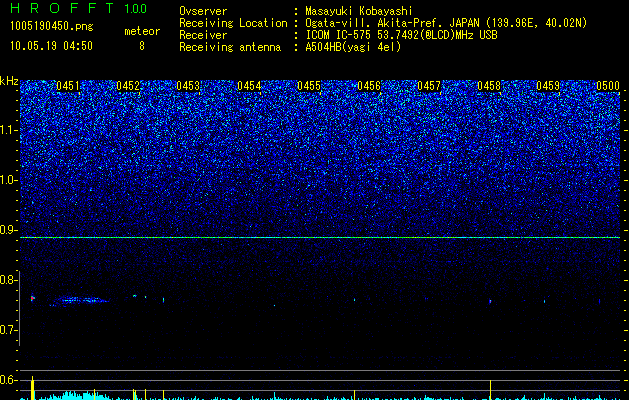Click the 1.1 kHz axis label
Screen dimensions: 629x400
tap(8, 130)
